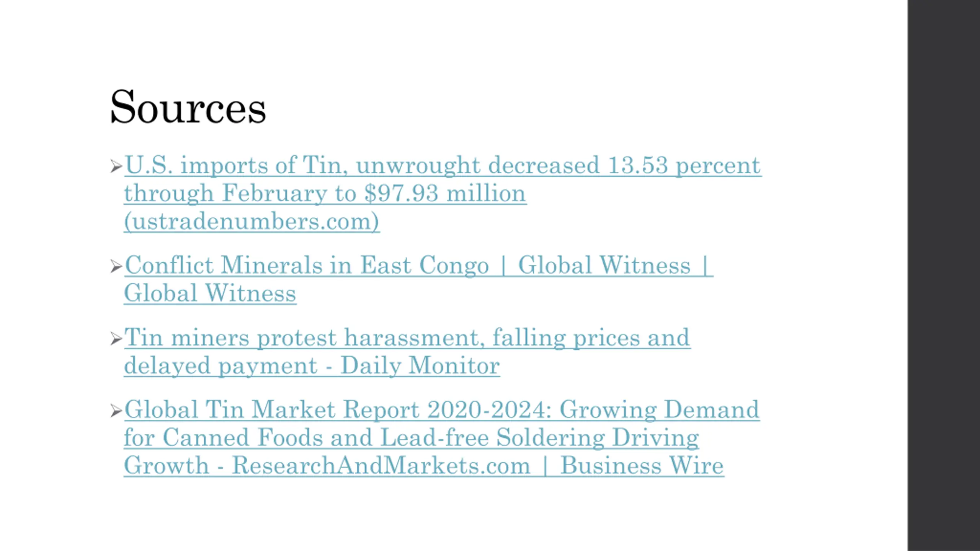980x551 pixels.
Task: Click the Sources slide title
Action: 188,107
